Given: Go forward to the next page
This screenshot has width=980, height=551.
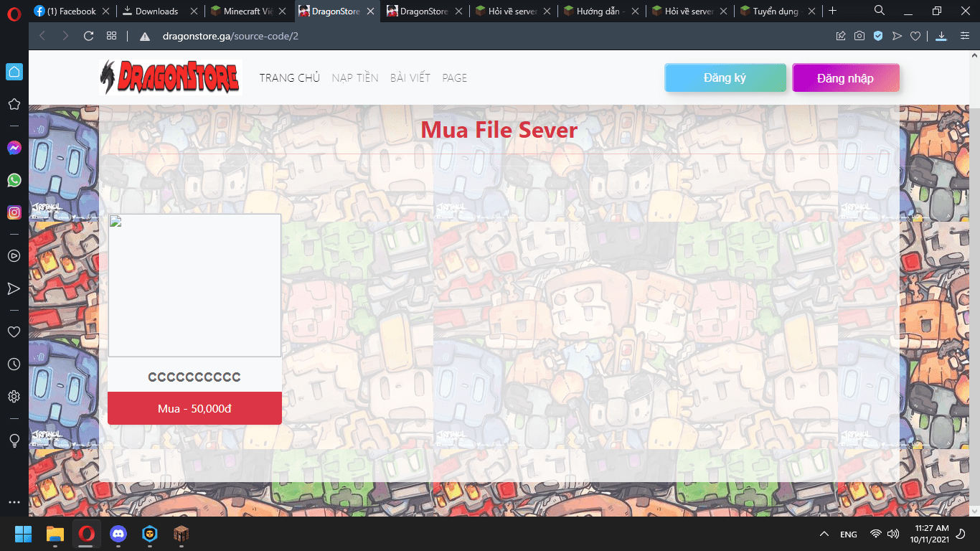Looking at the screenshot, I should [x=65, y=36].
